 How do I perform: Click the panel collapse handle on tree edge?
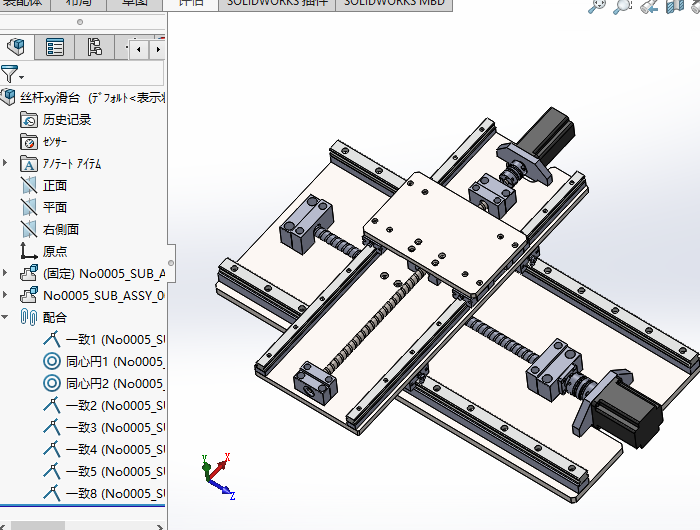[171, 263]
